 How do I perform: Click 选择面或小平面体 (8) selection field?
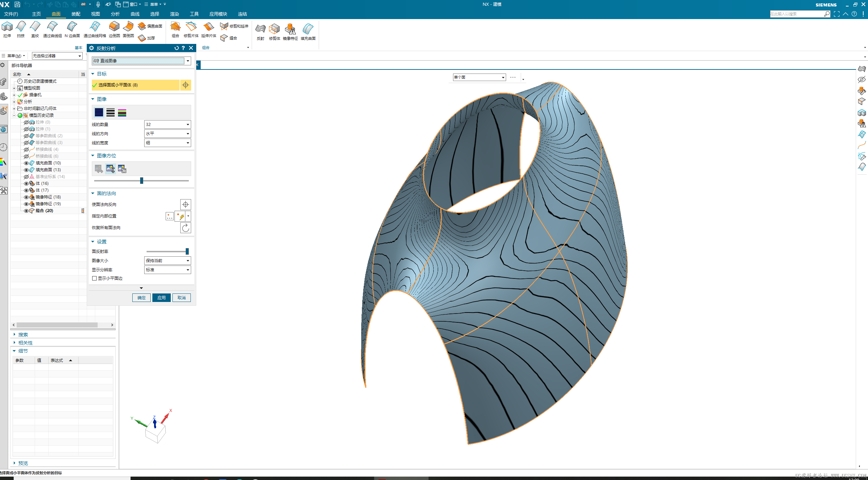(x=135, y=85)
